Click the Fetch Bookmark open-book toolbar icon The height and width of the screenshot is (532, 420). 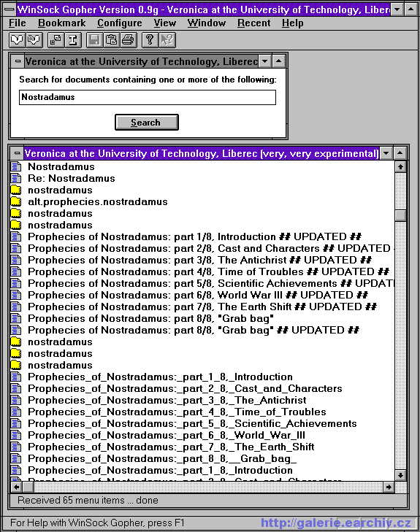(17, 40)
